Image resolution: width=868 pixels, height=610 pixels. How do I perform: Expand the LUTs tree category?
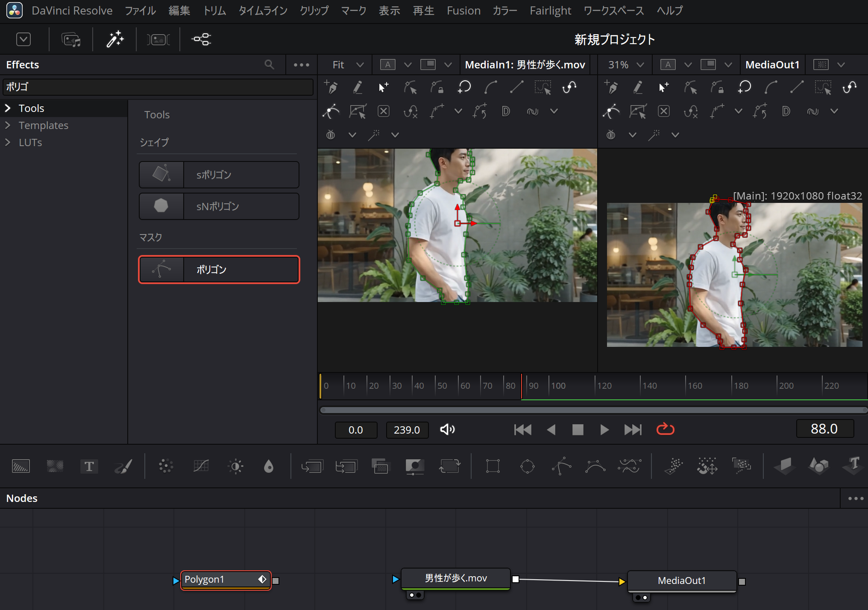click(x=8, y=142)
